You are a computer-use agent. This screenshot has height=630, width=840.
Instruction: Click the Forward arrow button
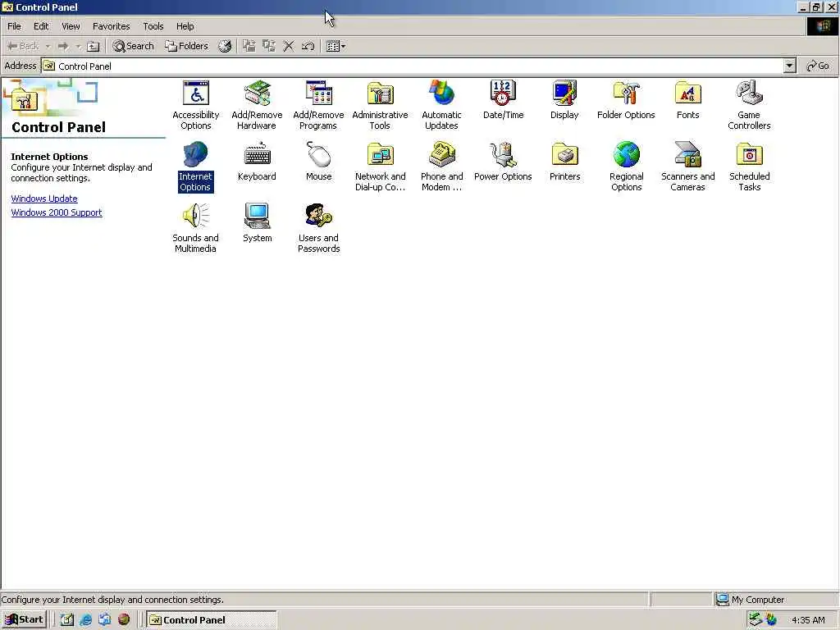tap(63, 47)
